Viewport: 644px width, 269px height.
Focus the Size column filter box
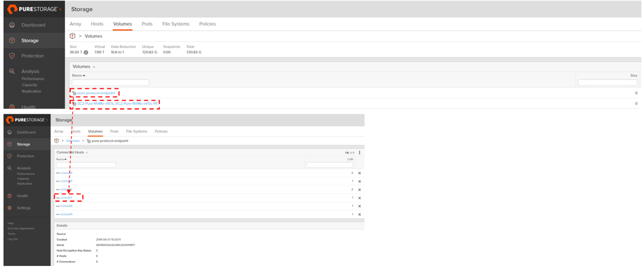[607, 82]
